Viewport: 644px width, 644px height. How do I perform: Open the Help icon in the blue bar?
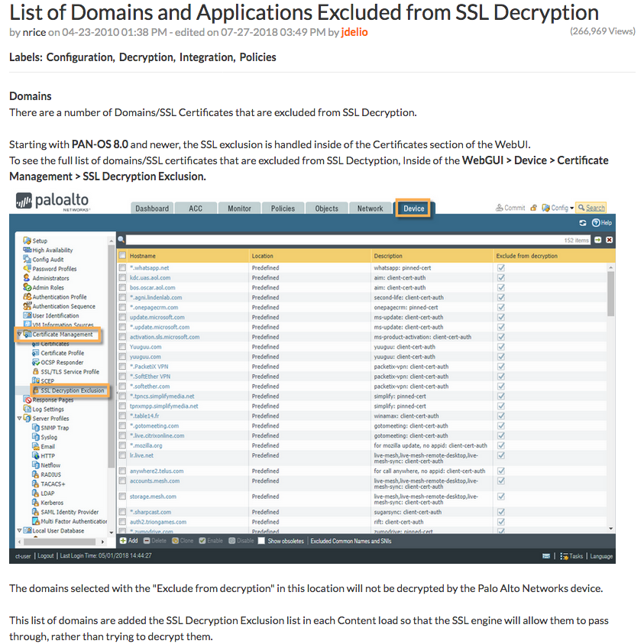596,222
